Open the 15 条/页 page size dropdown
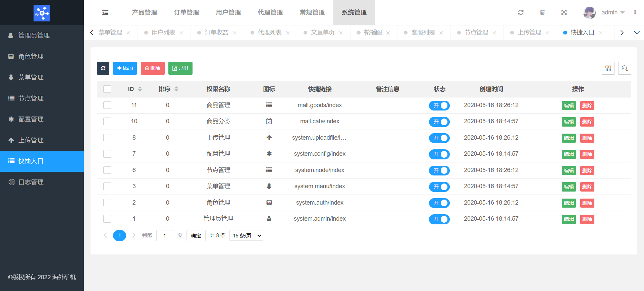 246,235
